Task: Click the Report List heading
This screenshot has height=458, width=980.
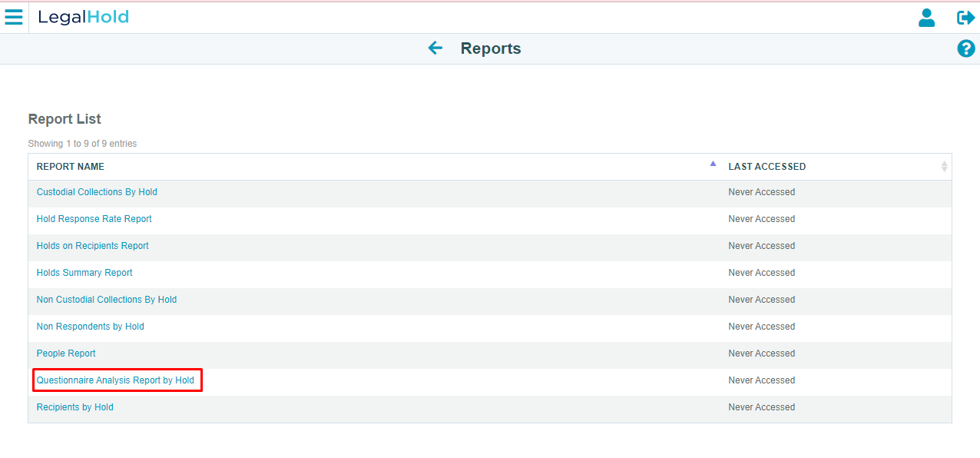Action: 65,119
